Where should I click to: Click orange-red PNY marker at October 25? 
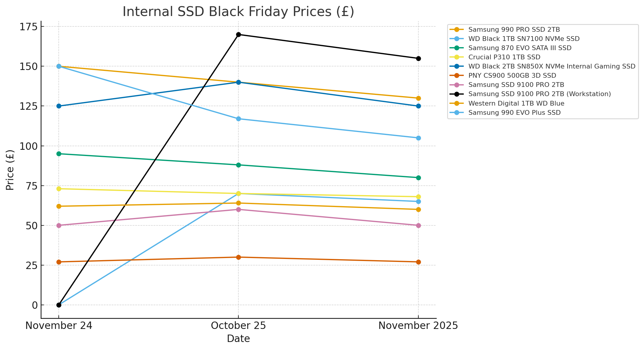coord(238,257)
